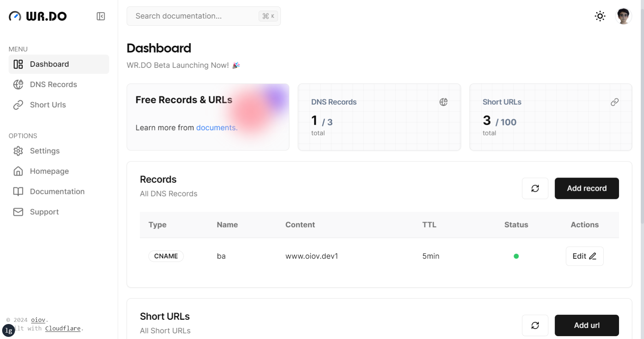
Task: Open Settings from the options menu
Action: point(45,151)
